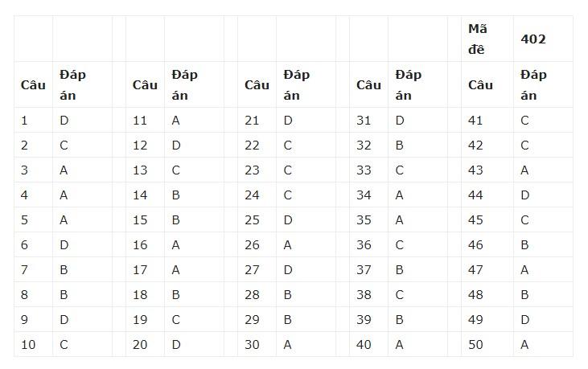Click the answer B beside question 7
588x369 pixels.
tap(64, 270)
